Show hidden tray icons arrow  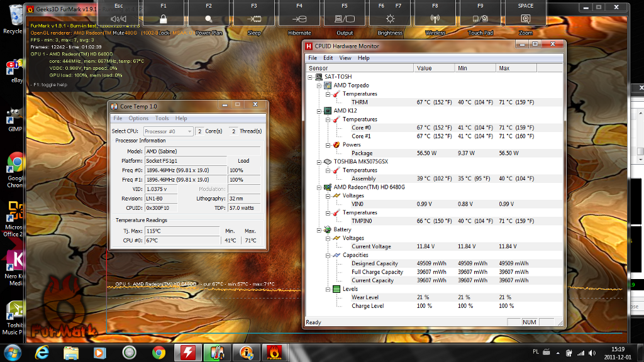558,353
